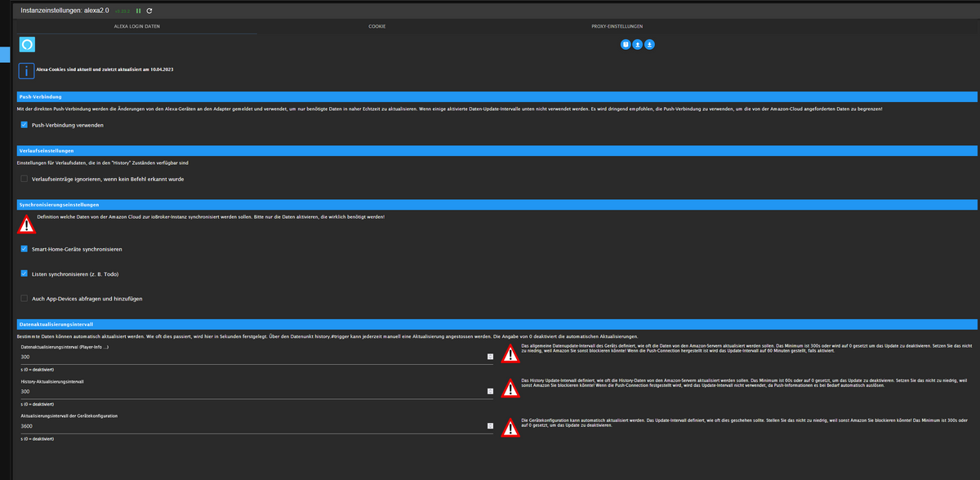Screen dimensions: 980x480
Task: Click the spinner on Player-Info interval field
Action: point(490,357)
